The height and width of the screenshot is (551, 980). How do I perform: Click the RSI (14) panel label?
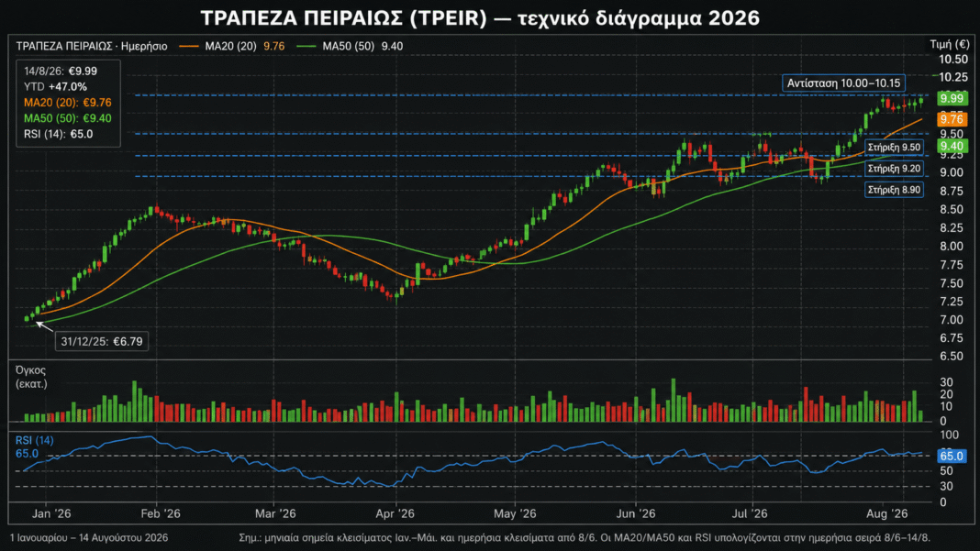[34, 440]
